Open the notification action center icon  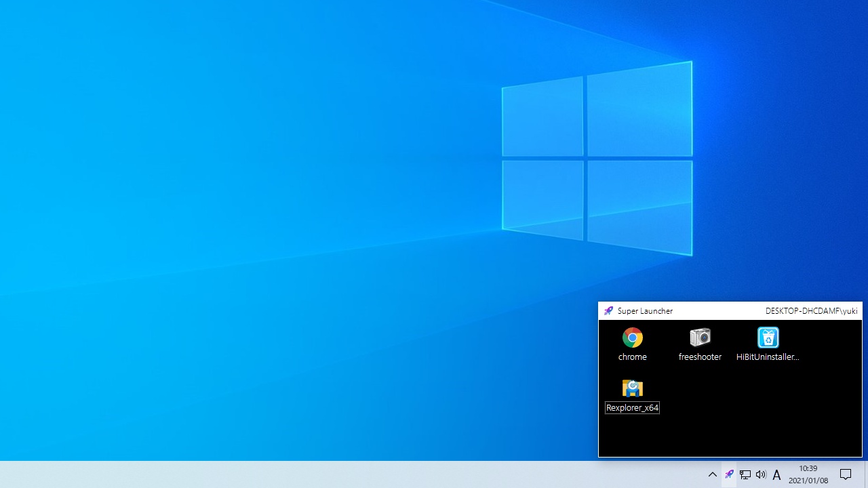846,474
